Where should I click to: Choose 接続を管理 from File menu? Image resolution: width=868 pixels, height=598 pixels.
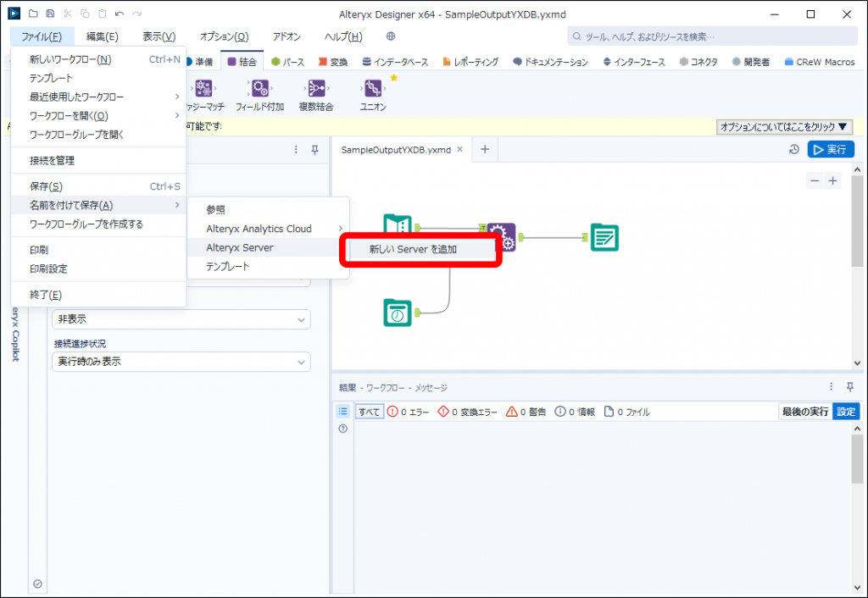click(98, 160)
